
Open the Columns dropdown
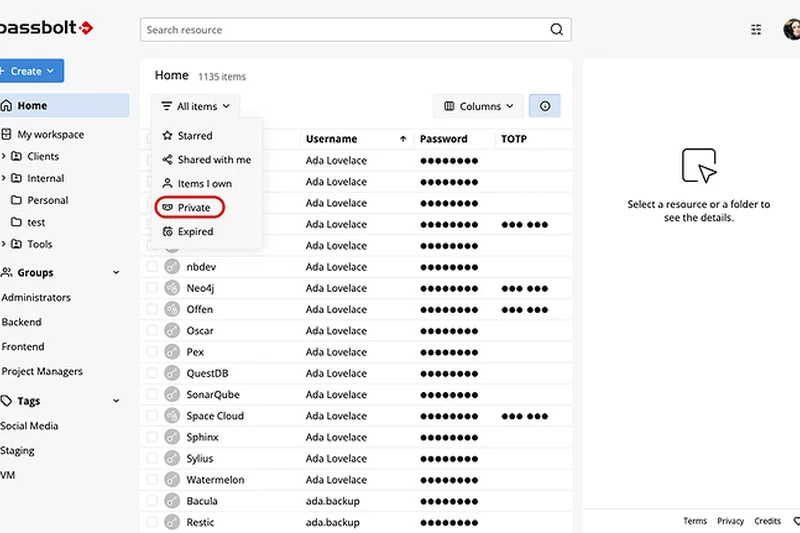click(x=478, y=106)
